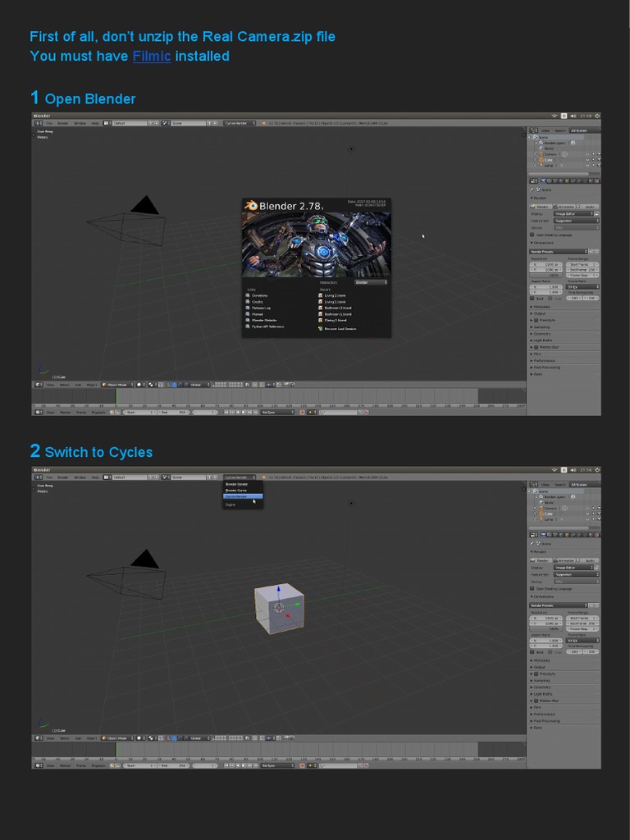Click Blender logo on the splash screen
The width and height of the screenshot is (630, 840).
(251, 206)
